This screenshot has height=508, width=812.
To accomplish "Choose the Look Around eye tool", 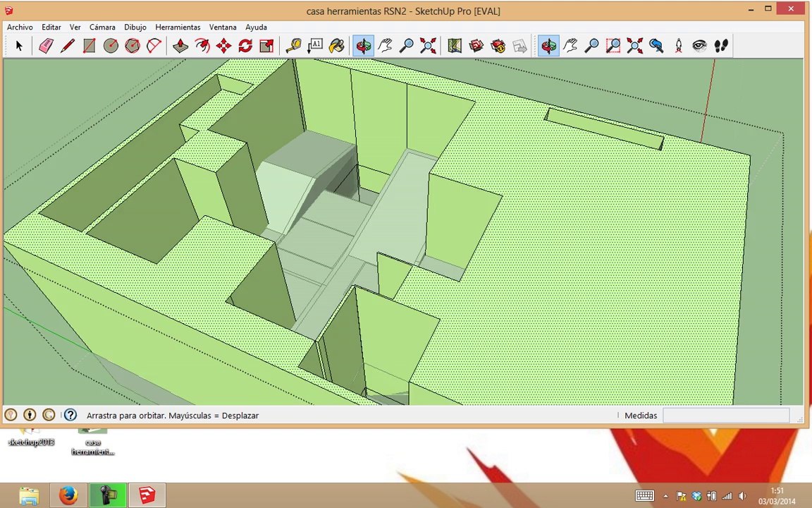I will tap(700, 46).
